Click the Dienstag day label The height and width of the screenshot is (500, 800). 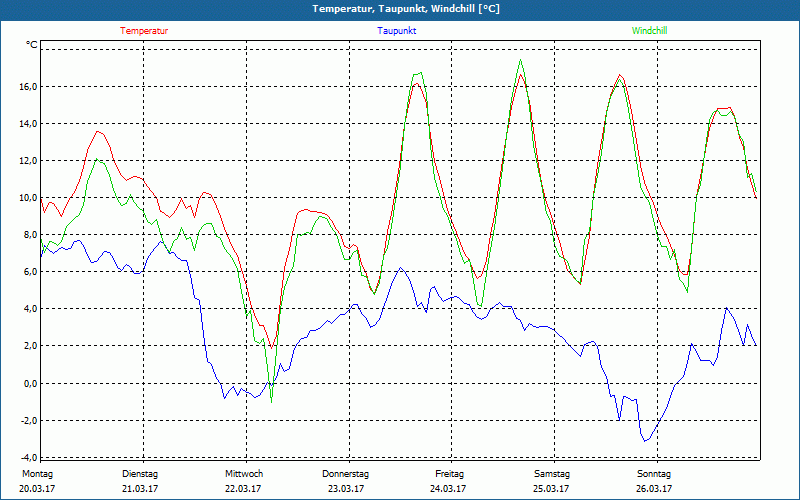coord(140,474)
